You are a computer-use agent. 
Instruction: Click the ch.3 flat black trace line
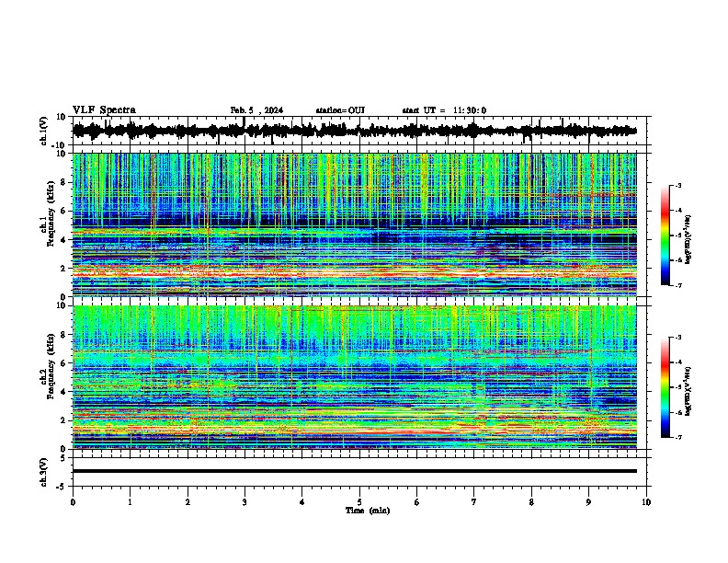click(354, 471)
